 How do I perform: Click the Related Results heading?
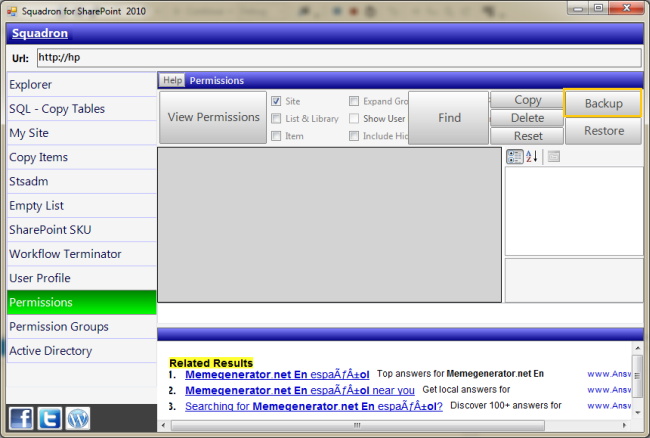211,363
